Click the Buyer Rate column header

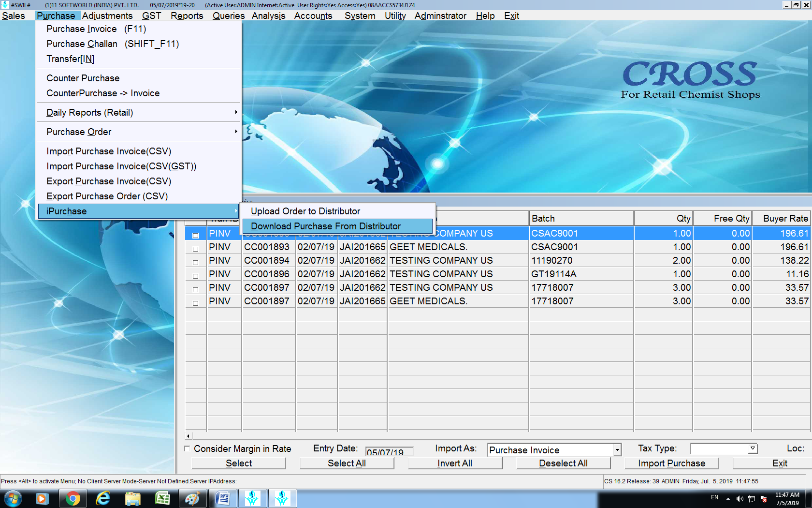pos(782,218)
